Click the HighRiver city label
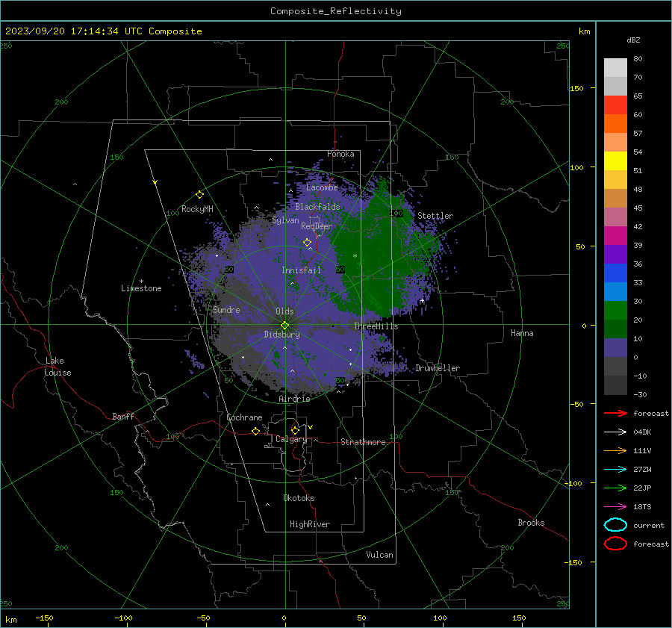 (x=310, y=524)
